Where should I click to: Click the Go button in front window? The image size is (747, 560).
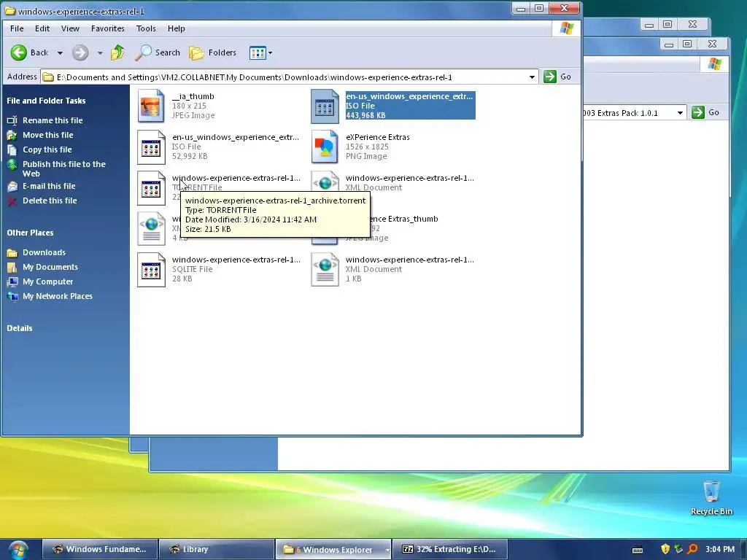[557, 77]
